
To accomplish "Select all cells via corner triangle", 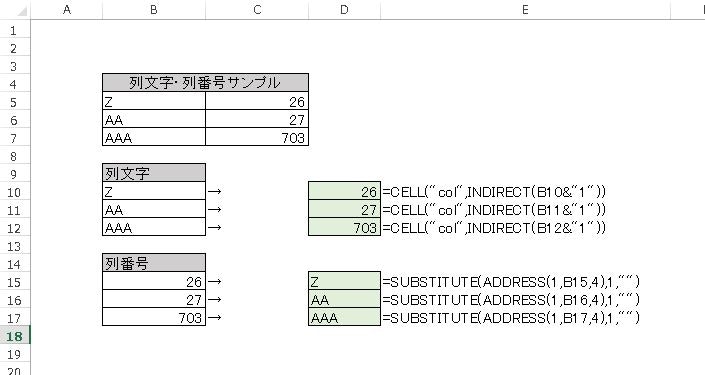I will (x=15, y=10).
